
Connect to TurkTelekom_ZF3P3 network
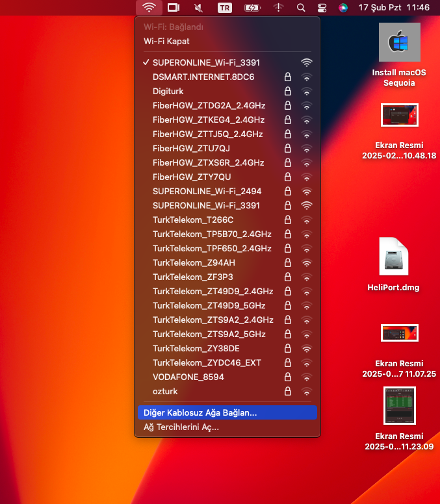(227, 277)
